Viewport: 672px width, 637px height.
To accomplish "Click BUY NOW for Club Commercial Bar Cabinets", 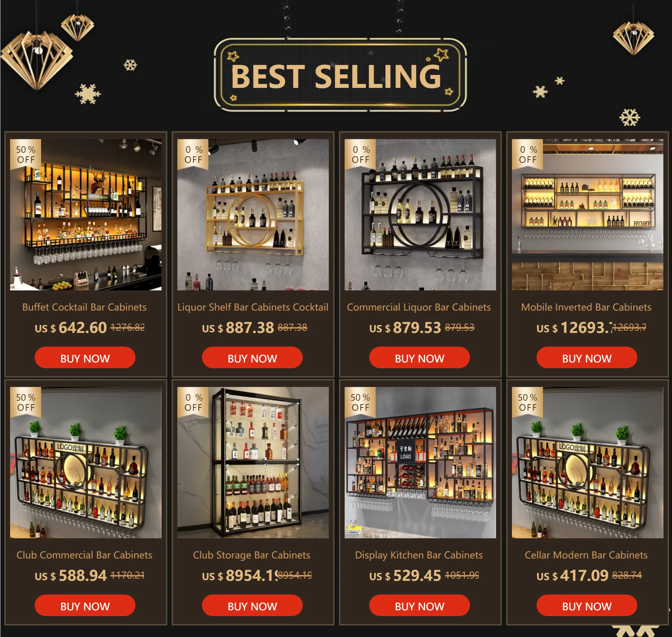I will click(x=85, y=606).
